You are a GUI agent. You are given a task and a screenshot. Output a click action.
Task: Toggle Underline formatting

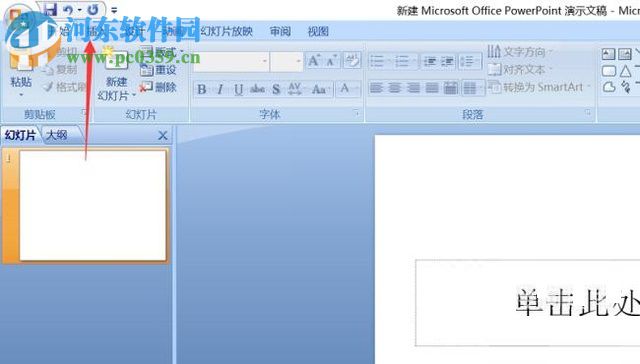tap(239, 89)
